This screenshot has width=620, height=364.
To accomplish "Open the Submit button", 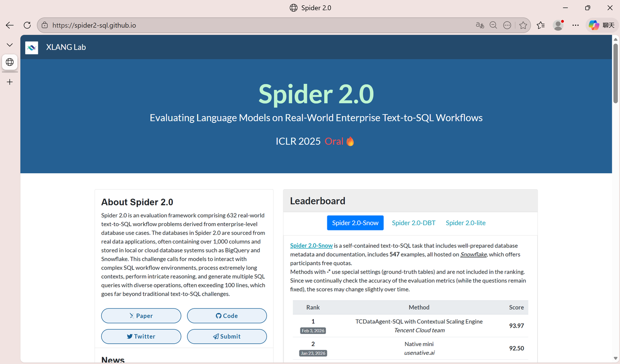I will (227, 336).
